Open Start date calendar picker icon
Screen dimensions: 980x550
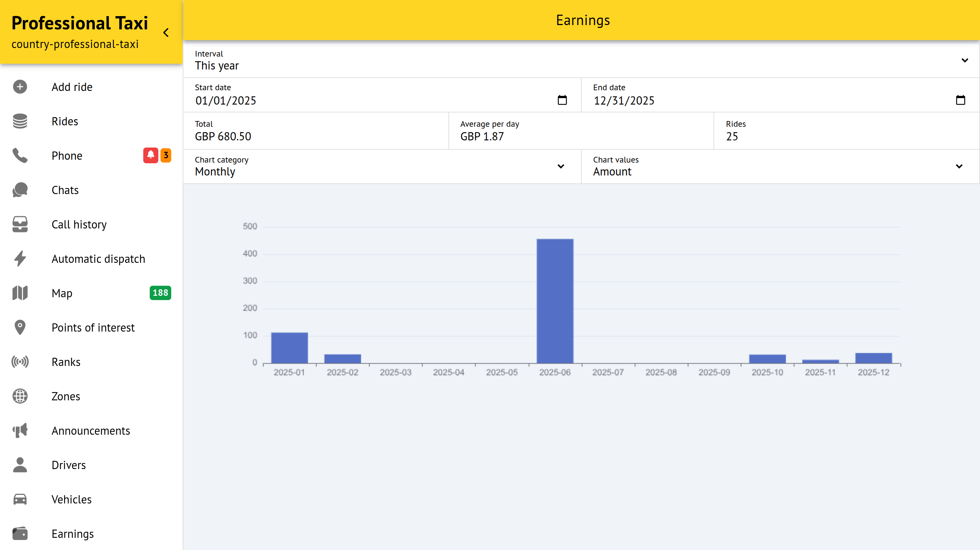click(562, 100)
